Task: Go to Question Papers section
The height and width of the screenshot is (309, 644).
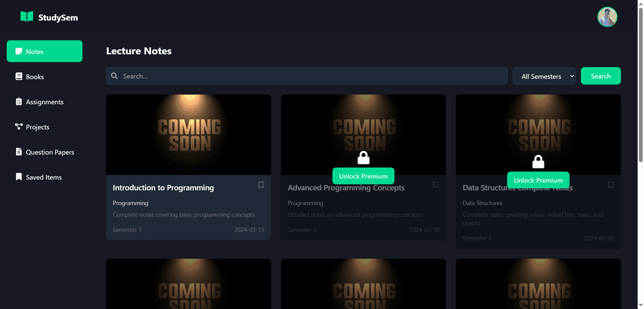Action: pos(49,152)
